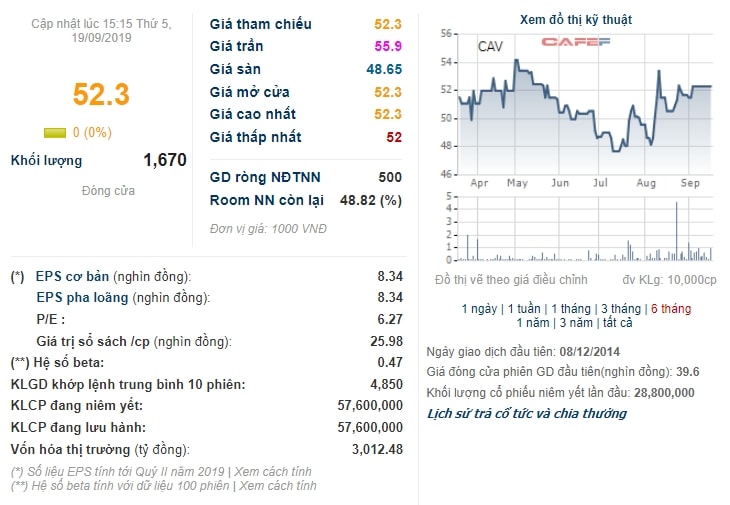The height and width of the screenshot is (505, 730).
Task: Click the CAV price chart area
Action: coord(585,104)
